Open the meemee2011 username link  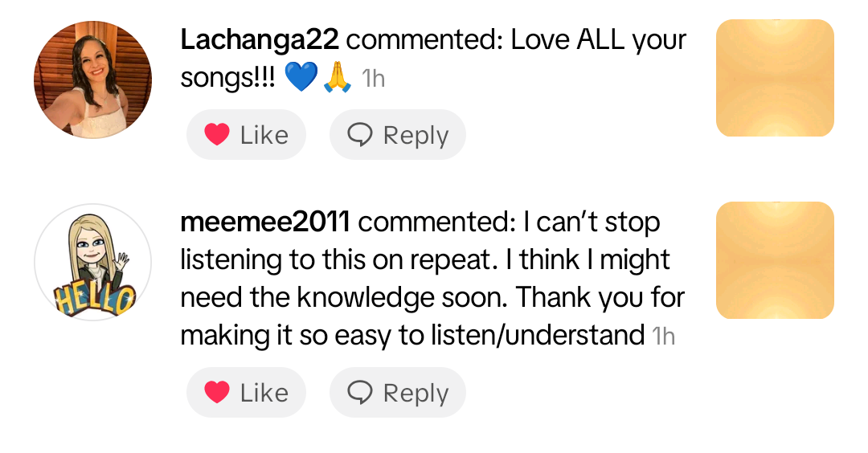[x=267, y=222]
